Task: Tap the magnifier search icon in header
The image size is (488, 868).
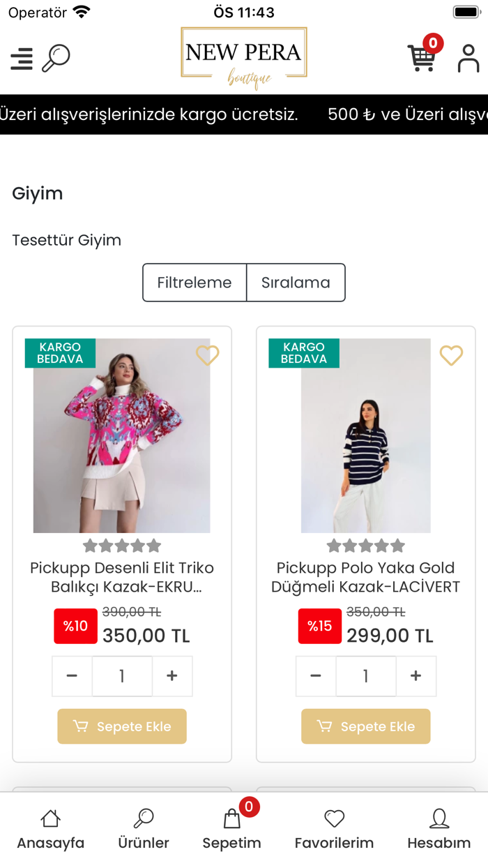Action: 56,59
